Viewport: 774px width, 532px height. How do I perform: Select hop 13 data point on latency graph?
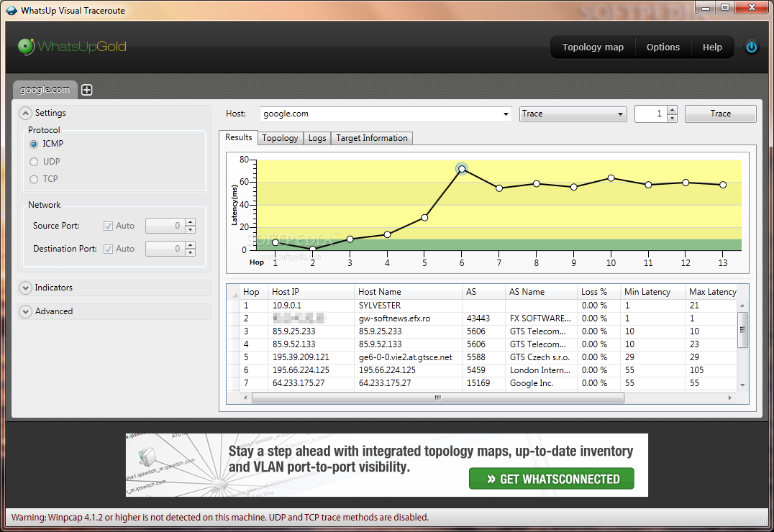point(723,185)
